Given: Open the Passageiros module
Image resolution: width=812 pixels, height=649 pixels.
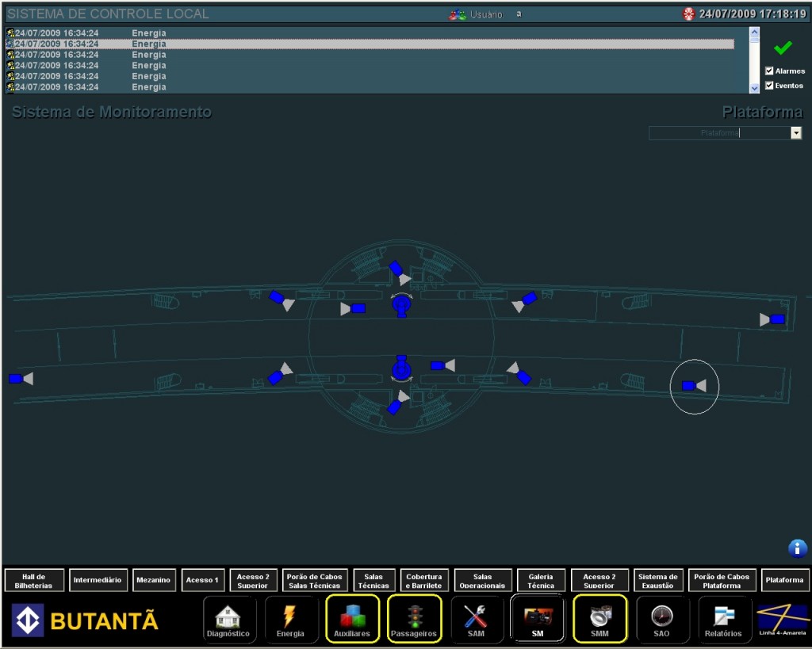Looking at the screenshot, I should 414,620.
